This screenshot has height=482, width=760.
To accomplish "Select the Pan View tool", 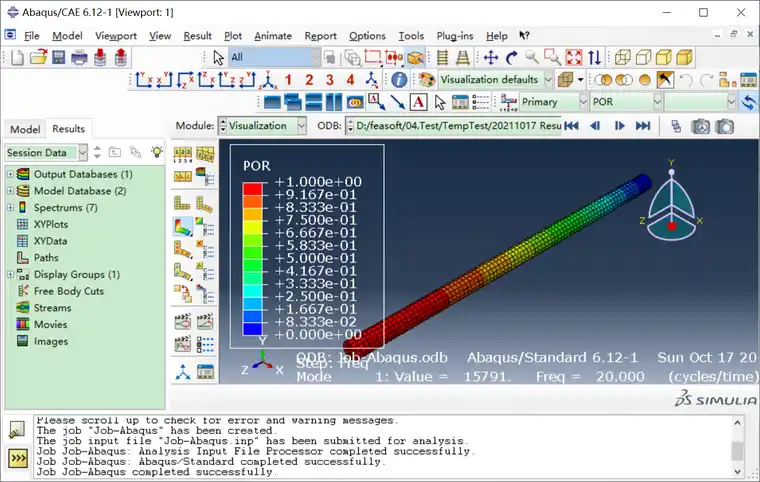I will click(491, 58).
